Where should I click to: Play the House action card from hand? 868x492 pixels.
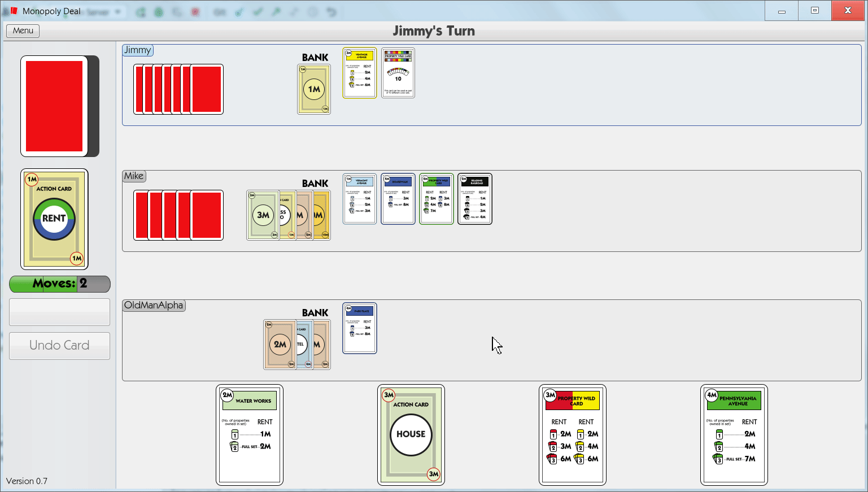pyautogui.click(x=411, y=435)
